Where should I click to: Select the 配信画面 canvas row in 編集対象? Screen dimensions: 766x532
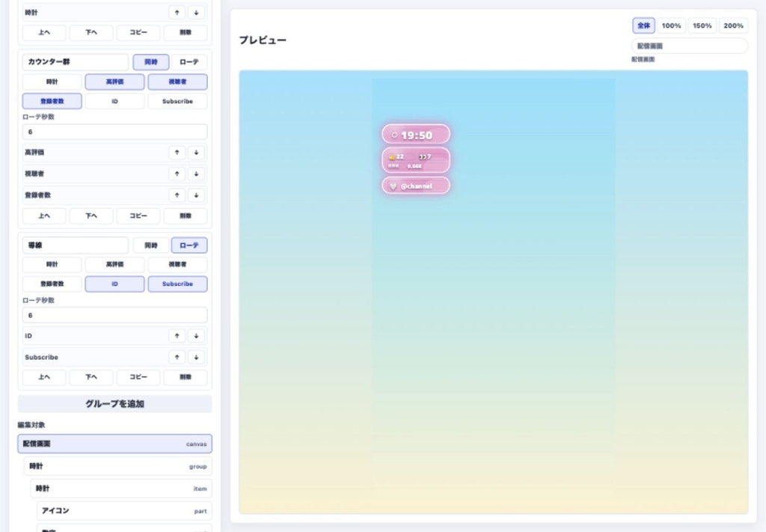[x=114, y=444]
